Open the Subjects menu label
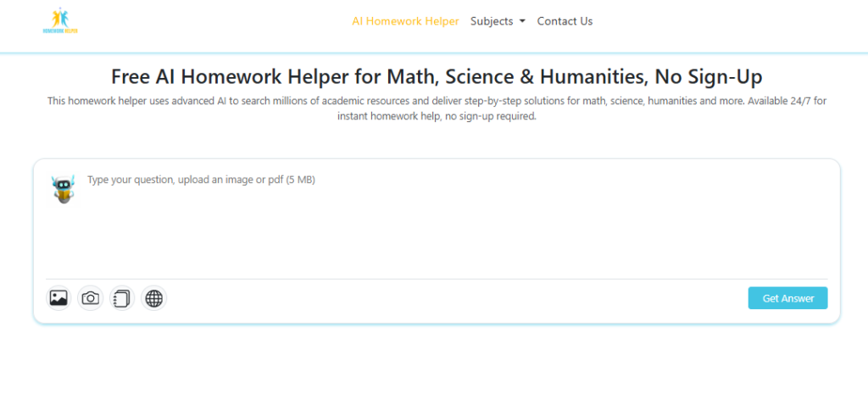 [492, 21]
